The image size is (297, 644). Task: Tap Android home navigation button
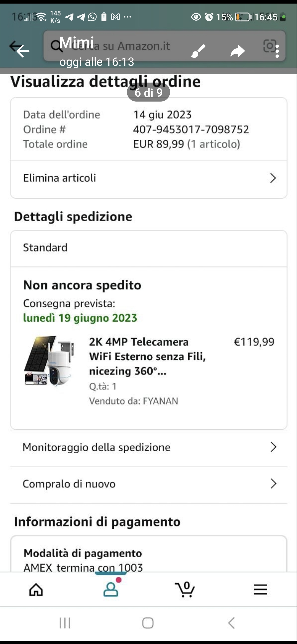(148, 623)
